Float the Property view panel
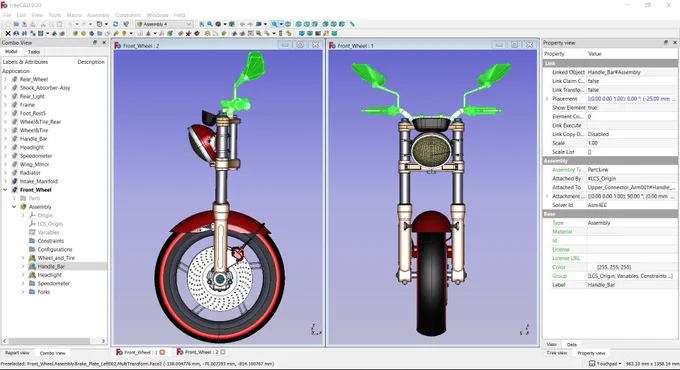This screenshot has width=680, height=370. coord(666,43)
